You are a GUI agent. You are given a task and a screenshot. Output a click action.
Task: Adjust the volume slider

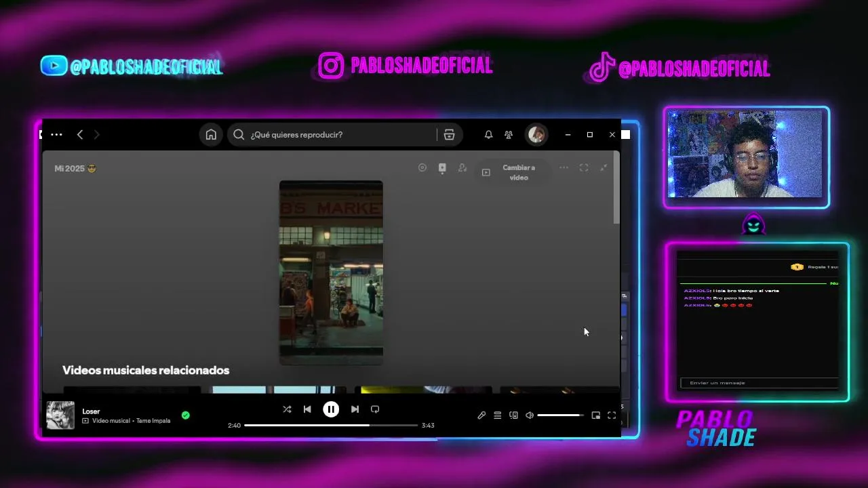[560, 415]
